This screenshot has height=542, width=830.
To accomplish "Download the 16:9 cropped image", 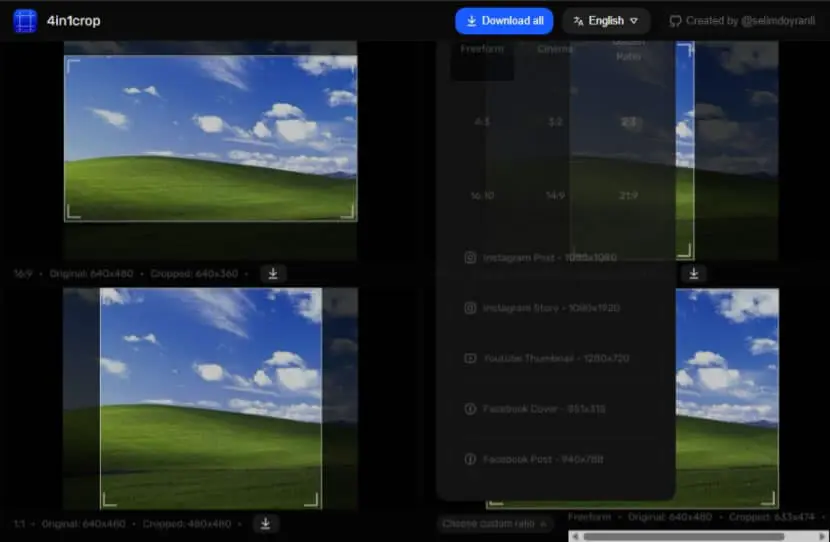I will click(x=273, y=274).
